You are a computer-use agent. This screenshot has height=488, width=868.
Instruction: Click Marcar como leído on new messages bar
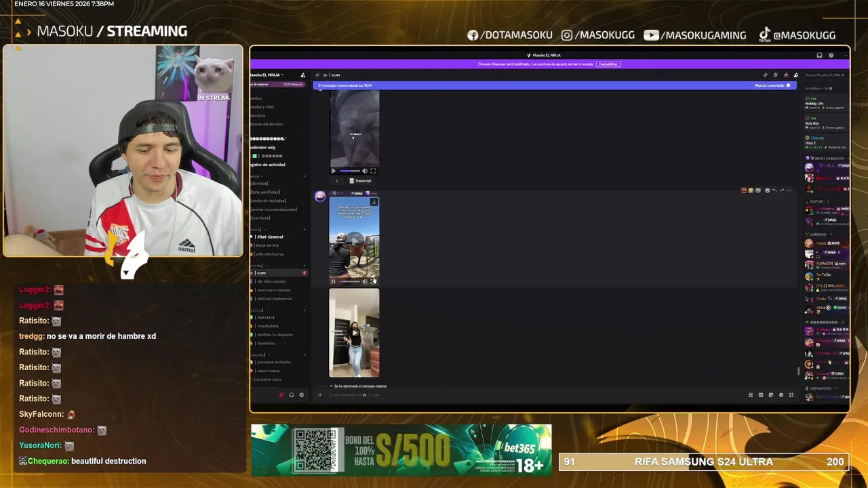(773, 85)
